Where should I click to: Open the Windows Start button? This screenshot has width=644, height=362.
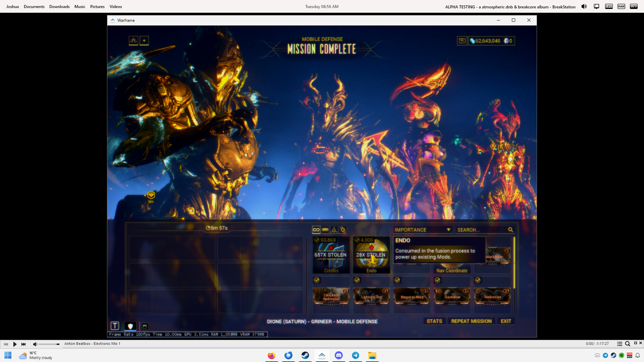pyautogui.click(x=8, y=355)
